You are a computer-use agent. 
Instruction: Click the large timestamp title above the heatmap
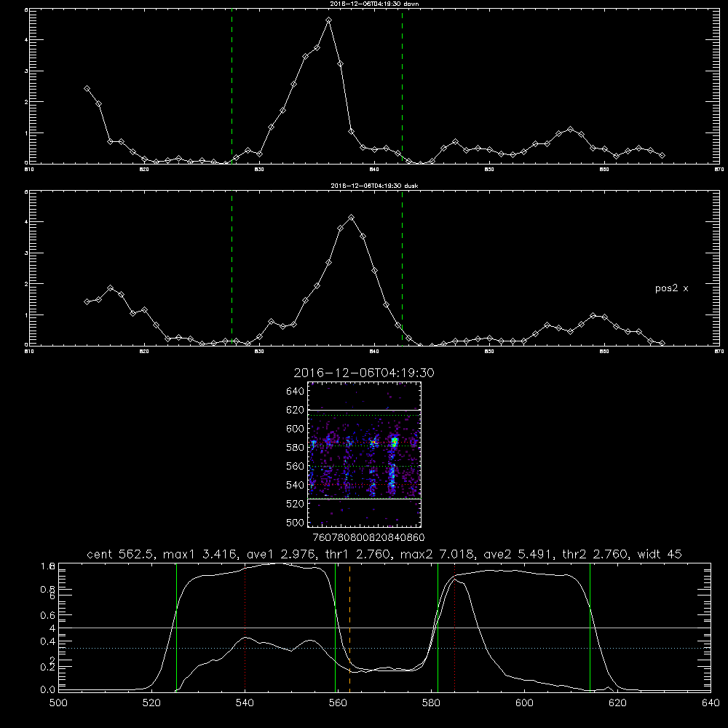click(x=364, y=373)
